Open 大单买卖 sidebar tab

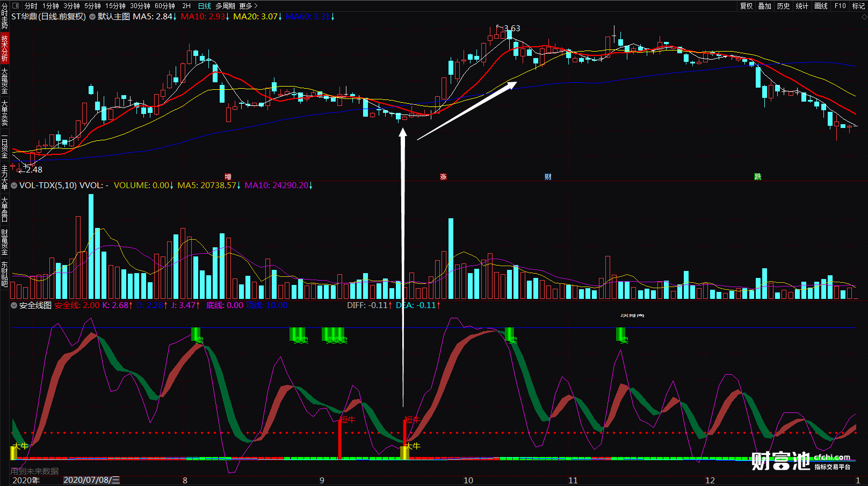click(x=4, y=113)
